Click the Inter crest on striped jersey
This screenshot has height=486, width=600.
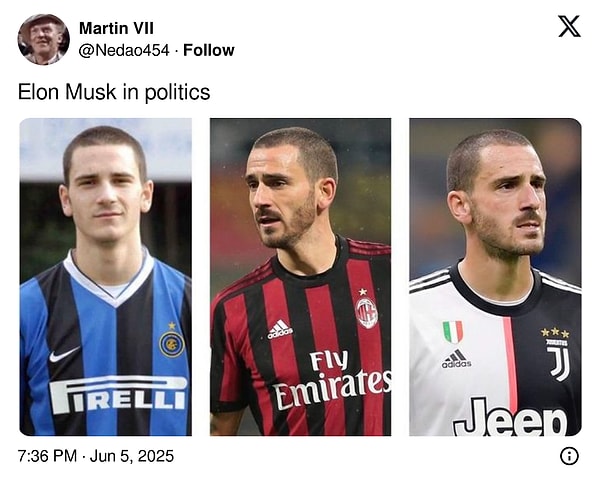[x=171, y=342]
